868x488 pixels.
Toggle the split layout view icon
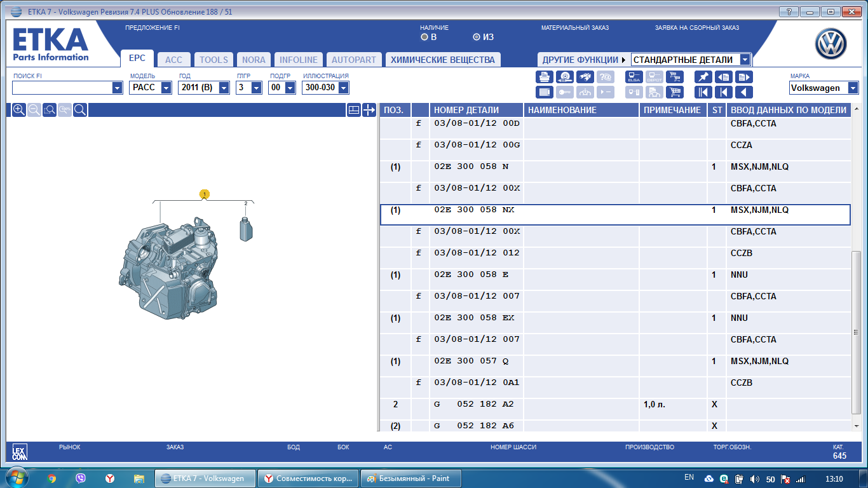pyautogui.click(x=354, y=110)
